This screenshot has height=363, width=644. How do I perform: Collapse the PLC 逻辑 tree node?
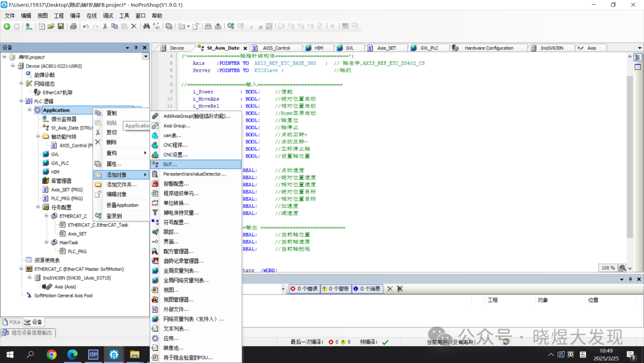(x=21, y=101)
